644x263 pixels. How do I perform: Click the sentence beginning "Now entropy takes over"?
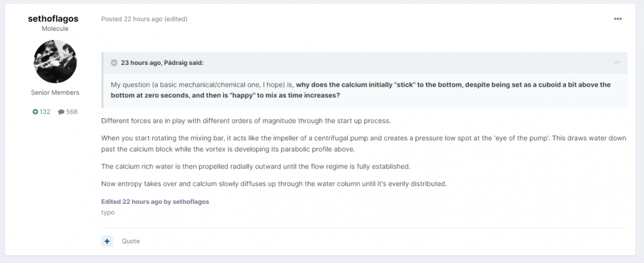pyautogui.click(x=274, y=184)
